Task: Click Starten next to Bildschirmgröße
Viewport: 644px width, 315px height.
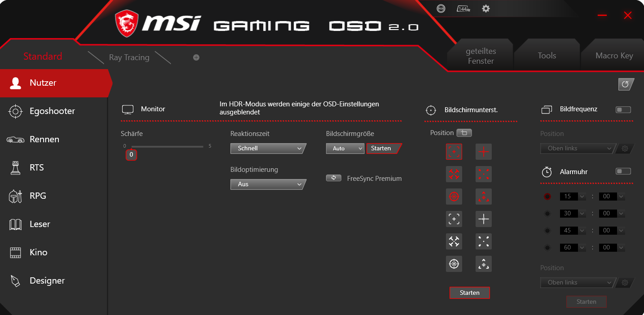Action: click(x=383, y=149)
